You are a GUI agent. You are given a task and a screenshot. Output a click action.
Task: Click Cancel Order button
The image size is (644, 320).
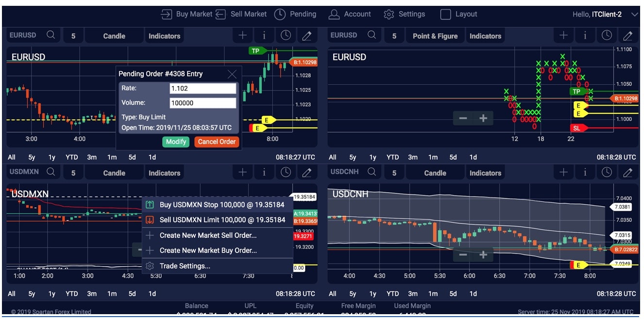pos(217,142)
